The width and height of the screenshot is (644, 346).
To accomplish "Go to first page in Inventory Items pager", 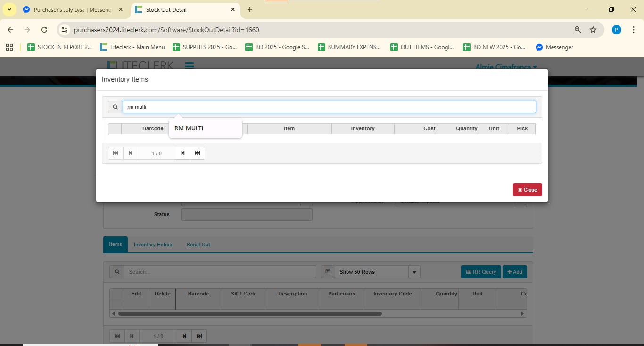I will [x=116, y=153].
